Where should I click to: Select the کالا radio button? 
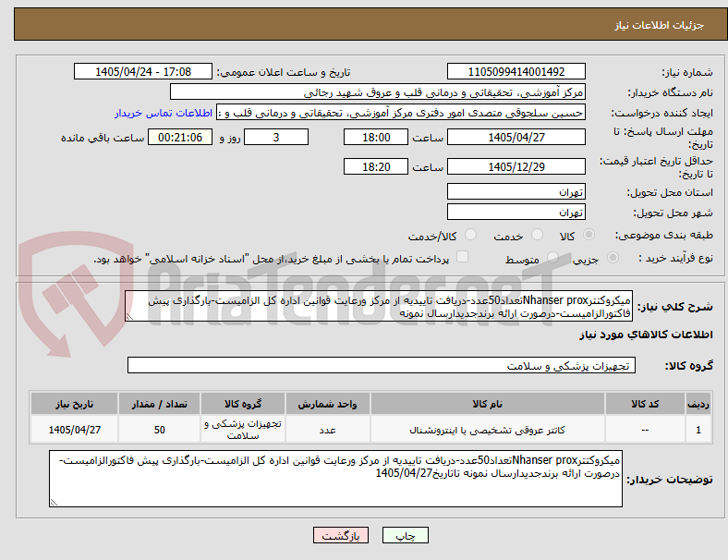[588, 235]
